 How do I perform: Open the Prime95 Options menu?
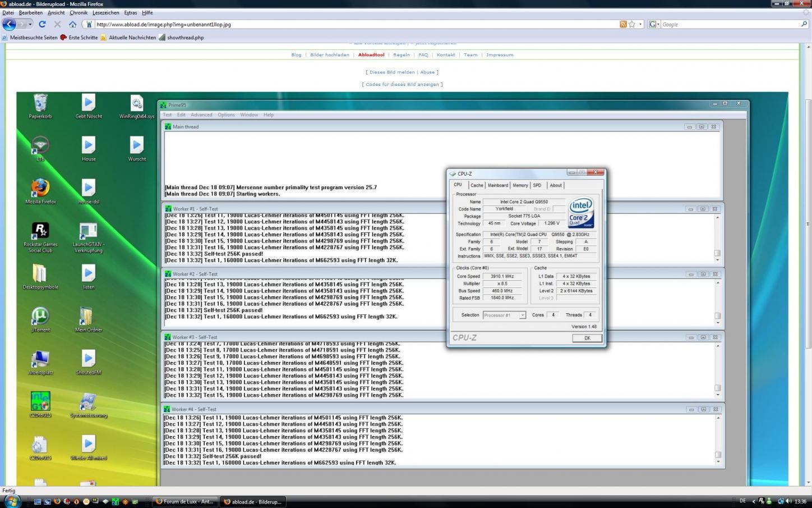(x=226, y=115)
